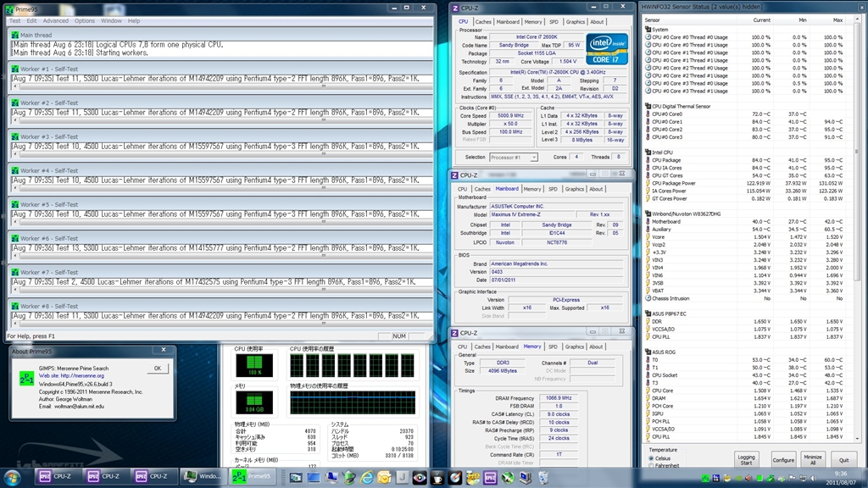Switch to the SPD tab in CPU-Z Memory window
This screenshot has height=488, width=868.
[x=553, y=347]
